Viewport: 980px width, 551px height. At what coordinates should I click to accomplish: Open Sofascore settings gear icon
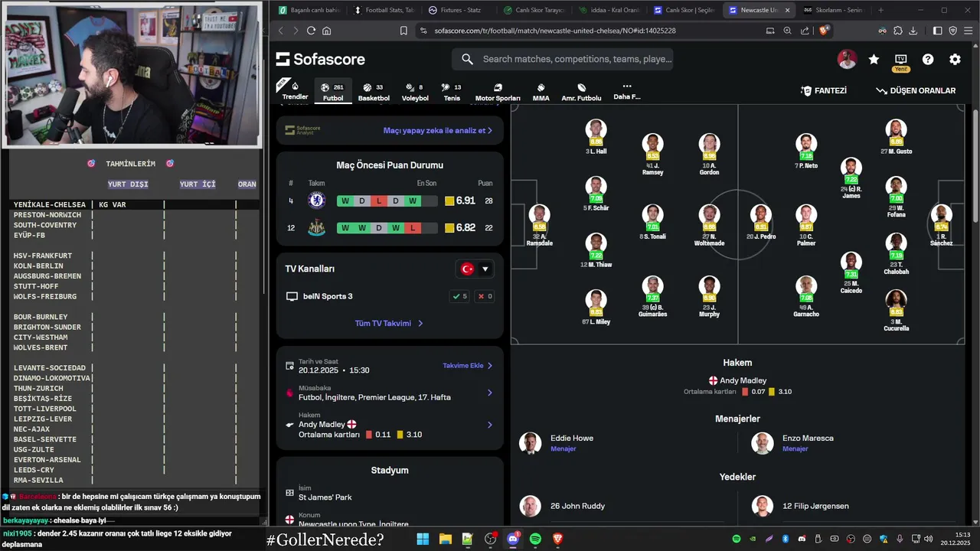[955, 59]
